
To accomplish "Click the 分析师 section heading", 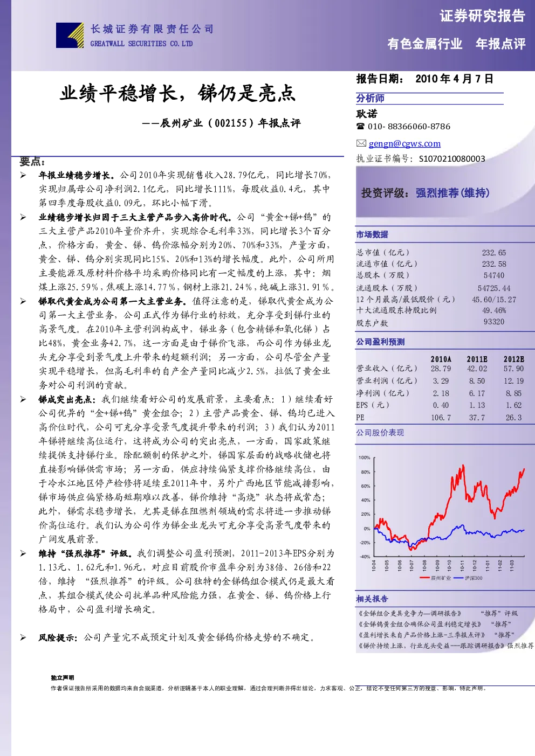I will [x=371, y=98].
